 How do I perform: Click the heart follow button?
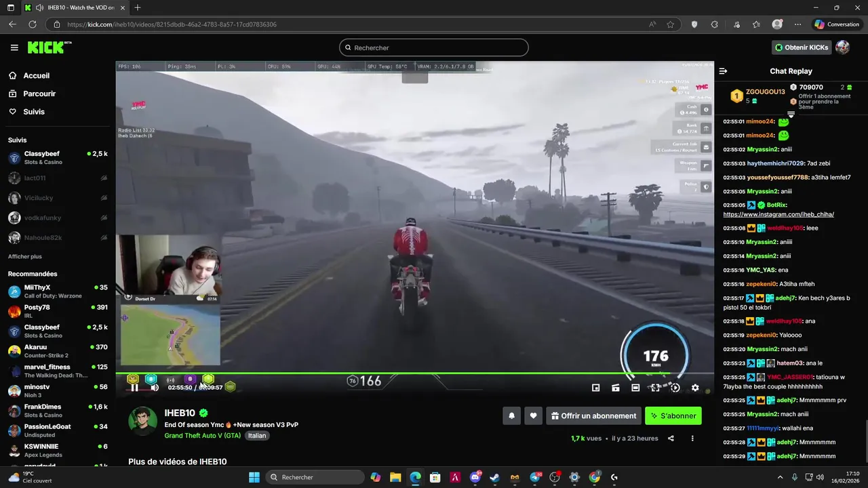pyautogui.click(x=533, y=416)
